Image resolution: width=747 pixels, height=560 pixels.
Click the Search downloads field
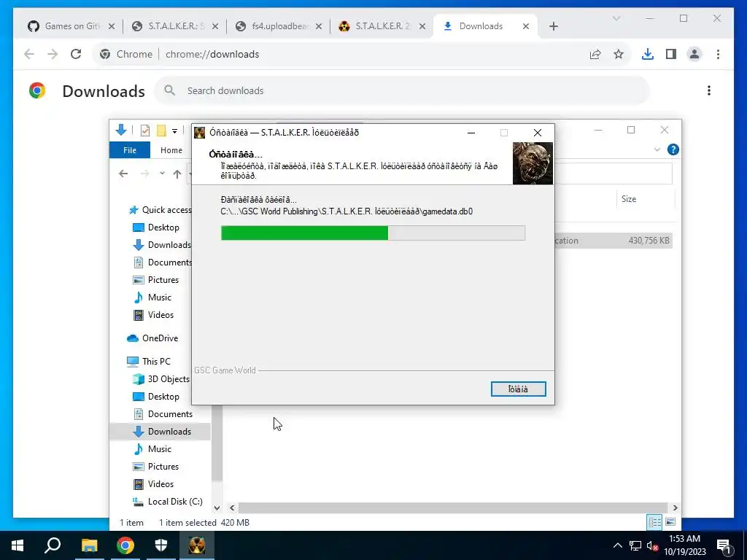[x=402, y=90]
